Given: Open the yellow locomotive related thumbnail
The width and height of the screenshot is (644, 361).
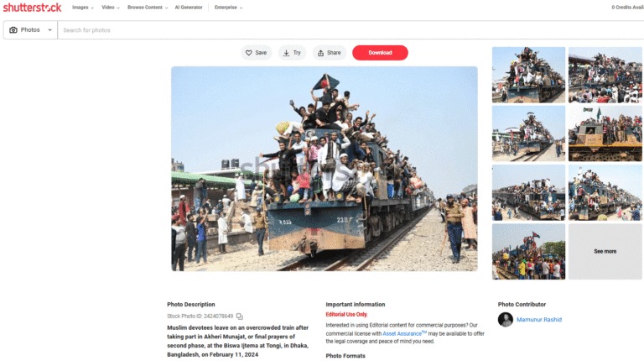Looking at the screenshot, I should pos(605,133).
